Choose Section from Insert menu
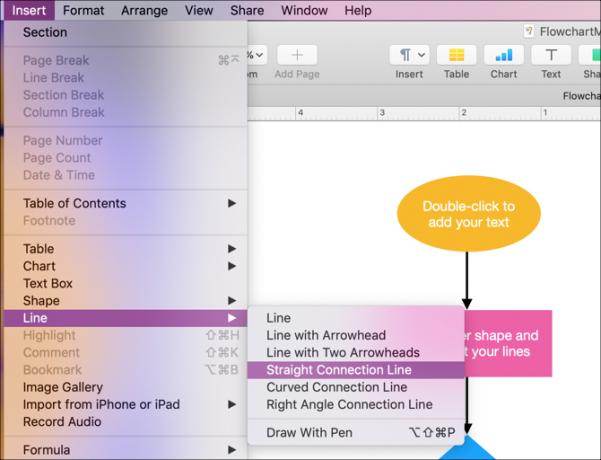Viewport: 601px width, 460px height. (x=126, y=32)
